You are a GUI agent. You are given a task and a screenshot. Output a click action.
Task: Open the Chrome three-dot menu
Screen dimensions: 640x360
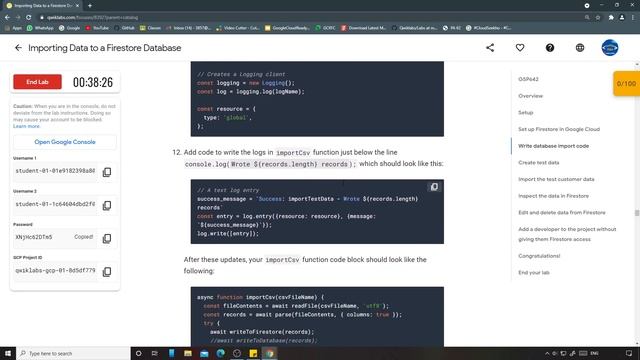[633, 18]
